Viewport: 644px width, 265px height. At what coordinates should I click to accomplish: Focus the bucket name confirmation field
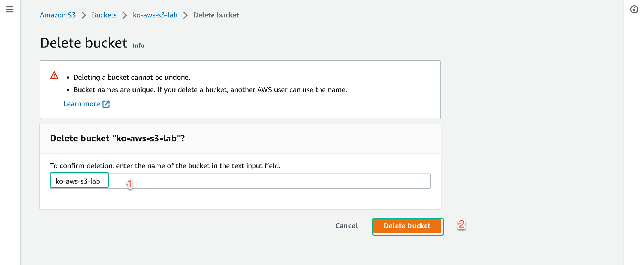240,181
